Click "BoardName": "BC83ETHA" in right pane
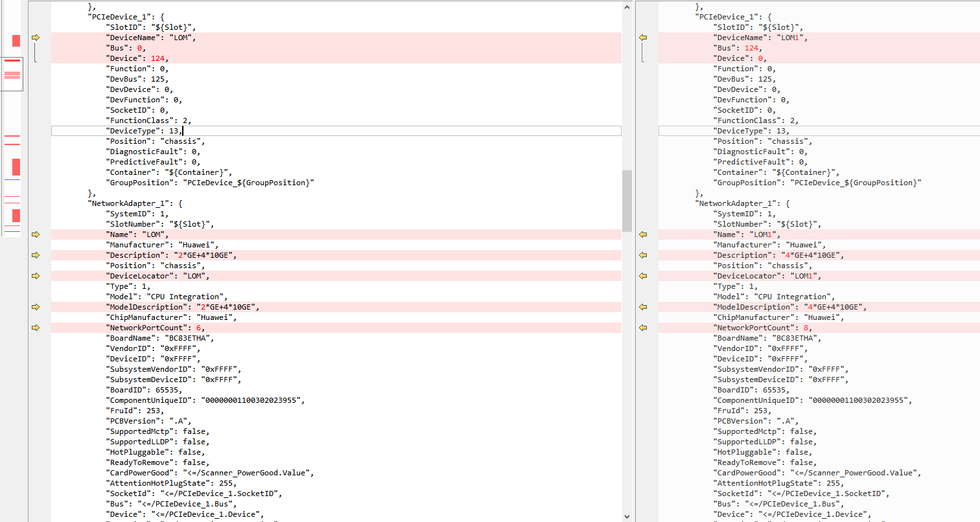The width and height of the screenshot is (980, 522). (x=767, y=338)
